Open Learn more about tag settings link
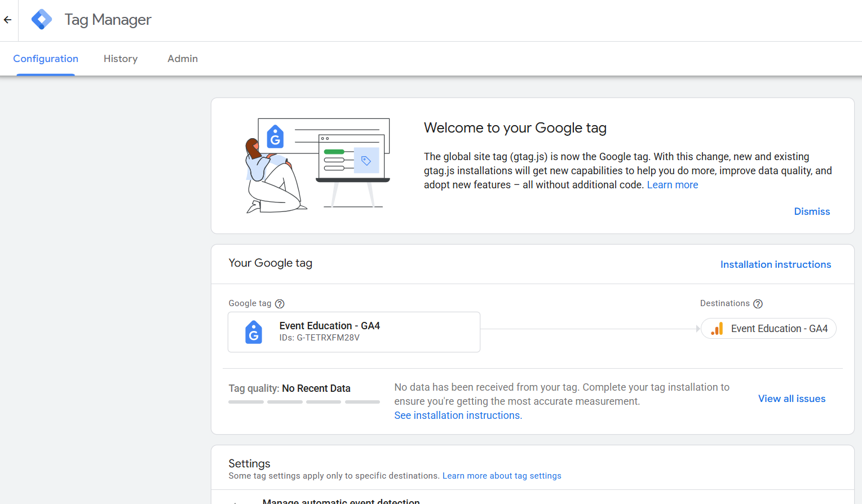The width and height of the screenshot is (862, 504). (x=502, y=476)
